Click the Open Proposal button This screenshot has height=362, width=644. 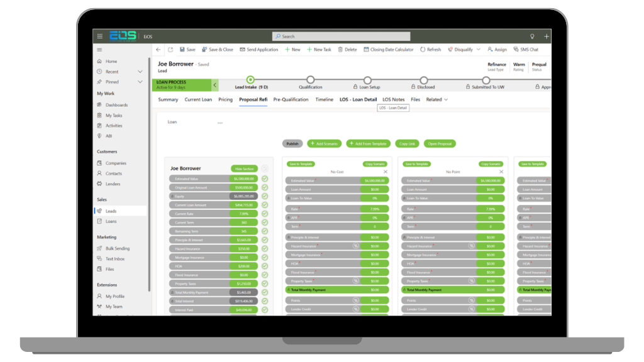tap(440, 144)
